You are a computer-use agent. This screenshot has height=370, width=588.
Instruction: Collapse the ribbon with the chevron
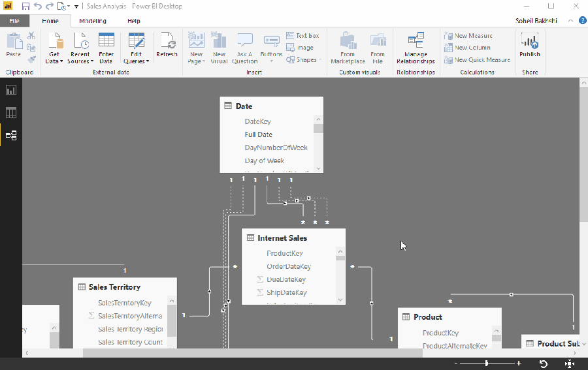[x=571, y=21]
